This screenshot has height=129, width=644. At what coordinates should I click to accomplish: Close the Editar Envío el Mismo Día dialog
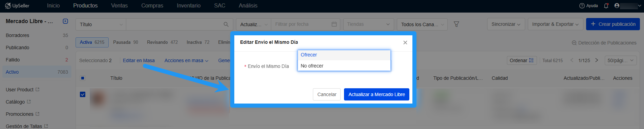(405, 42)
